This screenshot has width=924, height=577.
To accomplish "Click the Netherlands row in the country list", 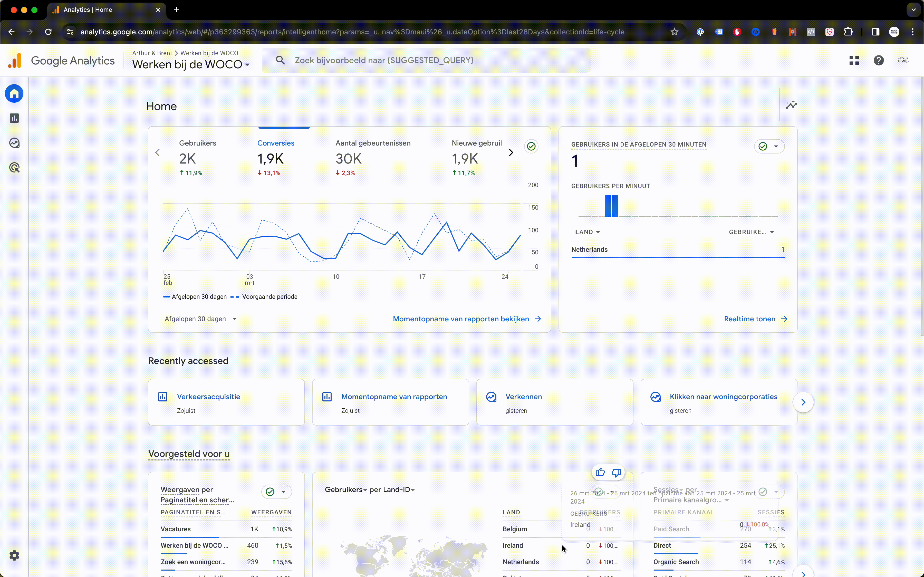I will 561,562.
